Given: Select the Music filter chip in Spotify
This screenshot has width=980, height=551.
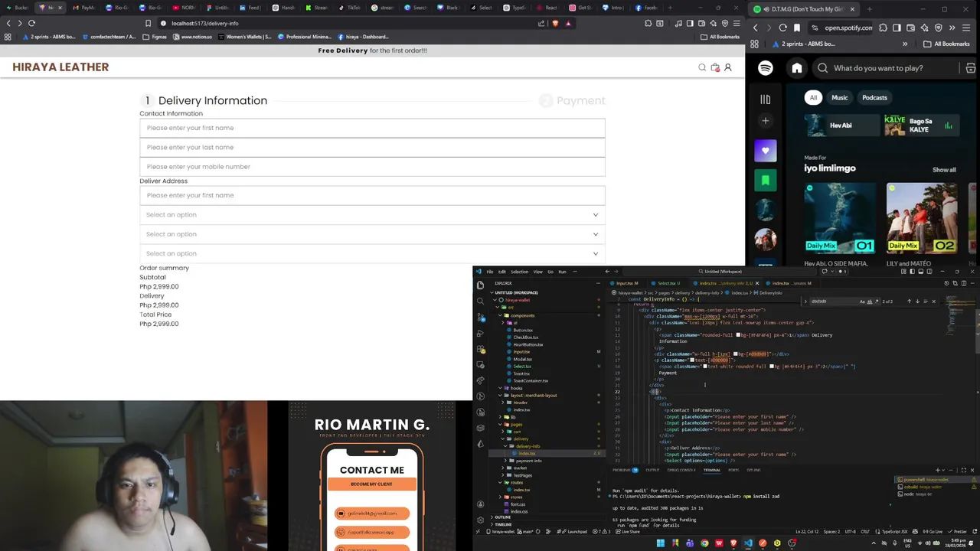Looking at the screenshot, I should pos(840,98).
